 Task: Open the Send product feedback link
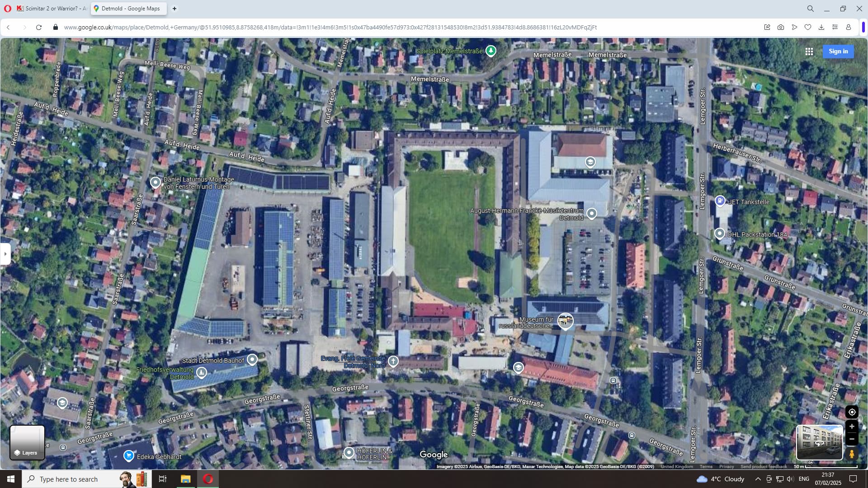[763, 466]
